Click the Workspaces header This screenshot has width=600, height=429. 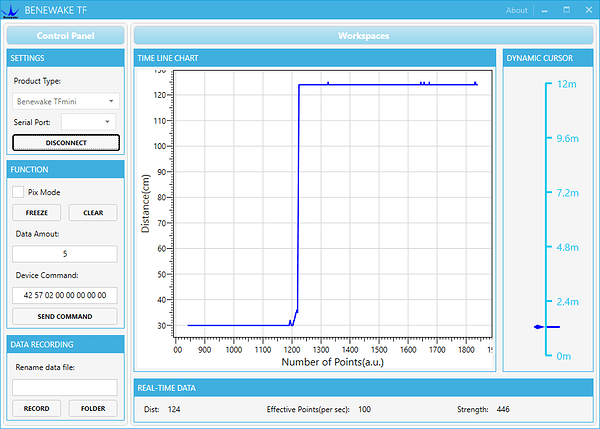coord(363,36)
